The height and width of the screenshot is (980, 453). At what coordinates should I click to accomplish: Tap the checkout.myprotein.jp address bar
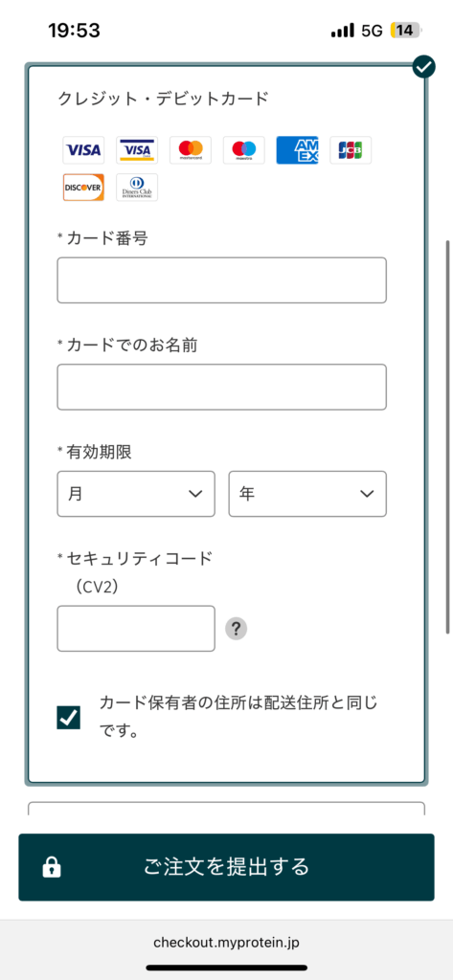pos(226,943)
